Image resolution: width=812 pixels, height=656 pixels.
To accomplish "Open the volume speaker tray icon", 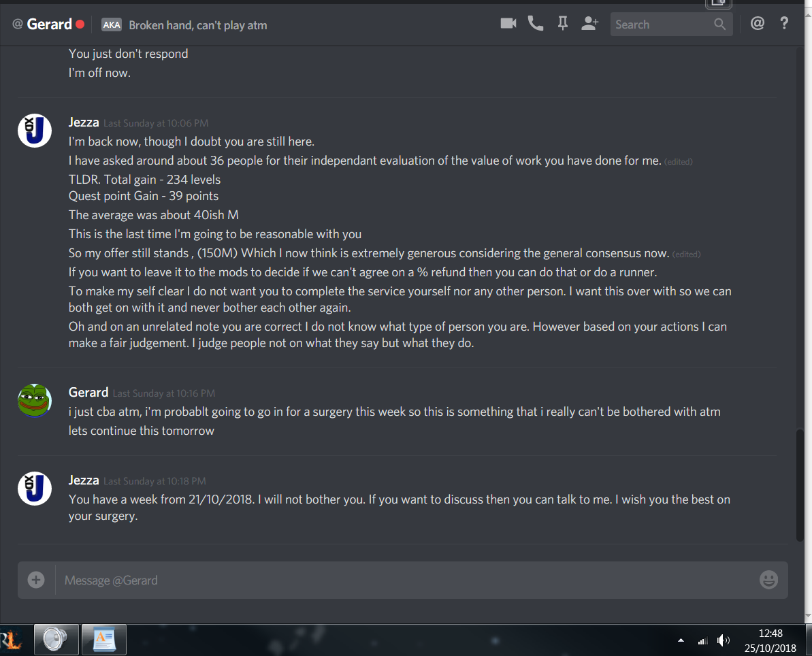I will 724,640.
